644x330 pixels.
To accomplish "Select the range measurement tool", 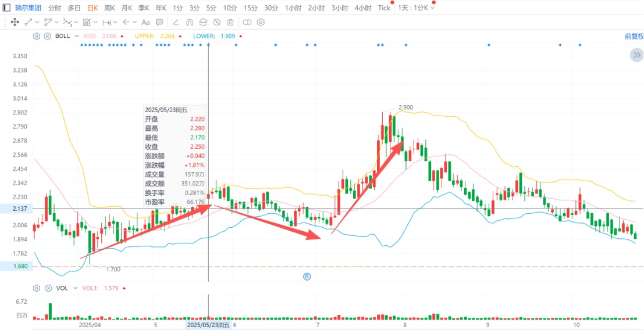I will pyautogui.click(x=107, y=22).
